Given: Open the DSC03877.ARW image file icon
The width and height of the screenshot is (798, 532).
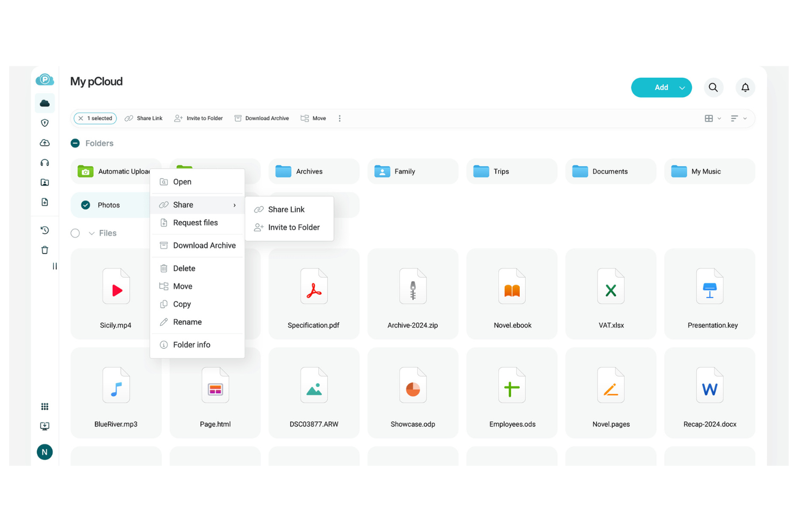Looking at the screenshot, I should pyautogui.click(x=314, y=385).
